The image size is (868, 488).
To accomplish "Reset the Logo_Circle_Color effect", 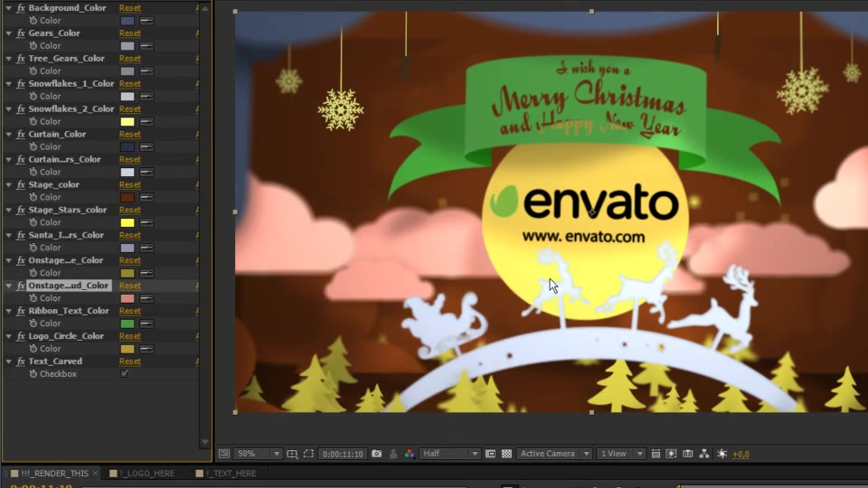I will click(130, 336).
